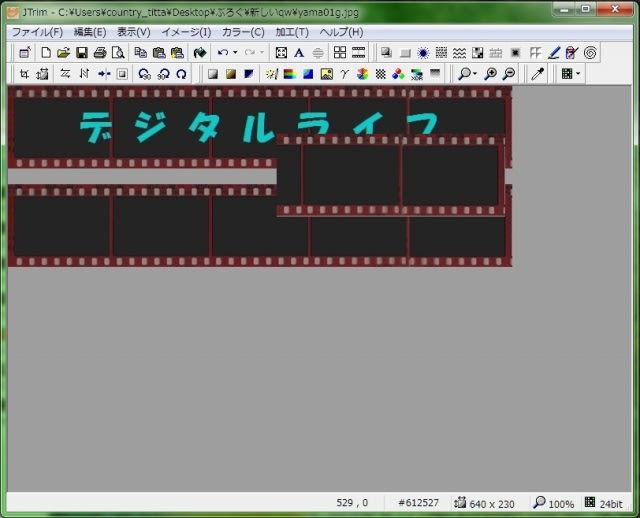Expand the undo history dropdown arrow
The width and height of the screenshot is (640, 518).
tap(235, 52)
